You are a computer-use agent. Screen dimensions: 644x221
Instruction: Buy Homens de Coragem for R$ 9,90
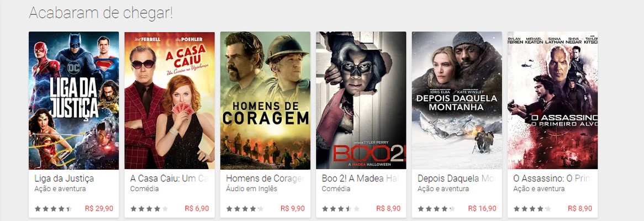(292, 208)
